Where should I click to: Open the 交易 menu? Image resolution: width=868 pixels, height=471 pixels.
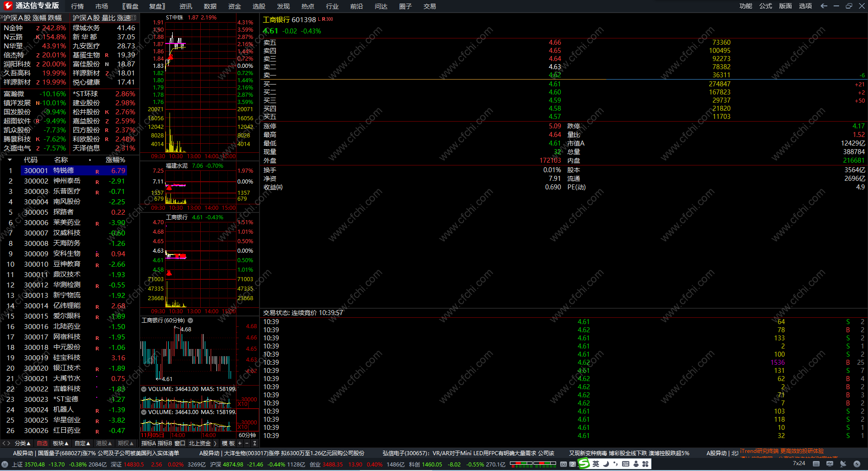point(430,6)
